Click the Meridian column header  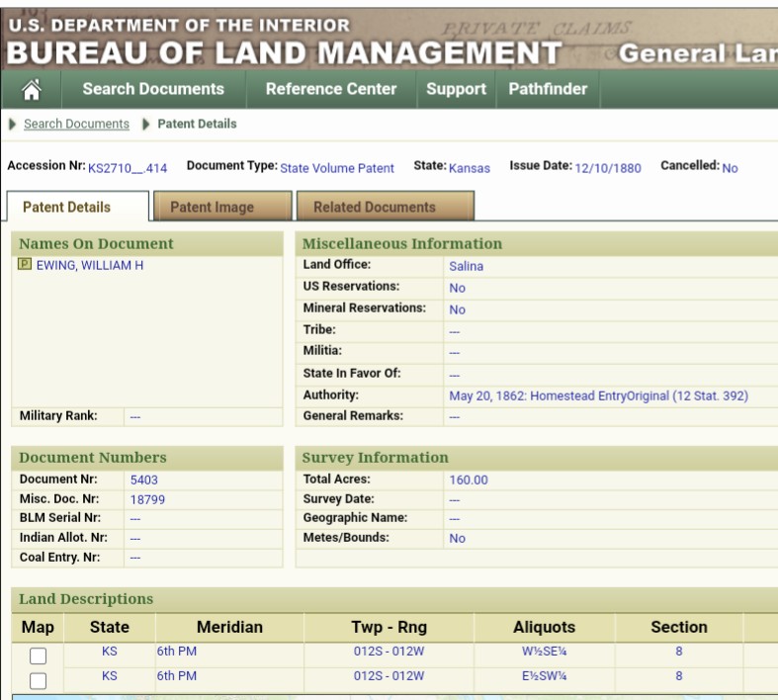(229, 627)
